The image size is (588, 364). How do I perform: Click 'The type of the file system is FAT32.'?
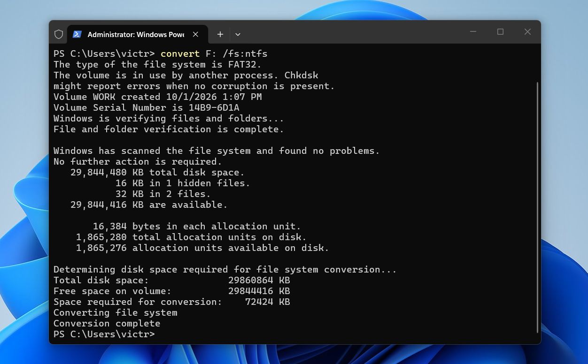point(157,65)
